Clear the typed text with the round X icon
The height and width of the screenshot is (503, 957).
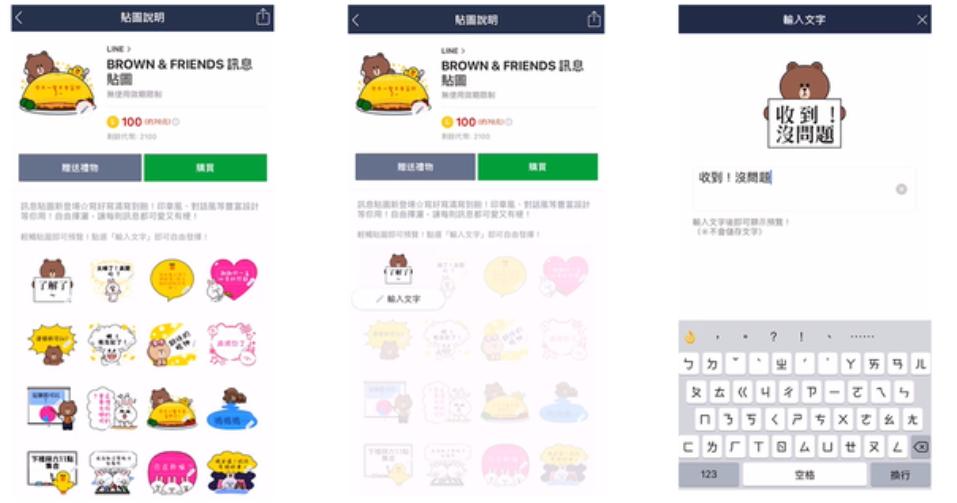(x=901, y=189)
